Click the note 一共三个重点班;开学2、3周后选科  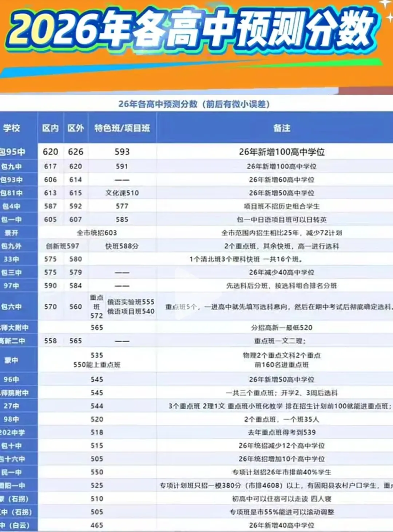click(282, 393)
